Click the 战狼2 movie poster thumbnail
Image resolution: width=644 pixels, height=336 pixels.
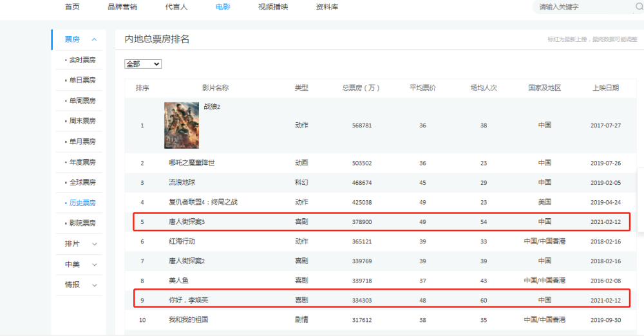coord(182,126)
